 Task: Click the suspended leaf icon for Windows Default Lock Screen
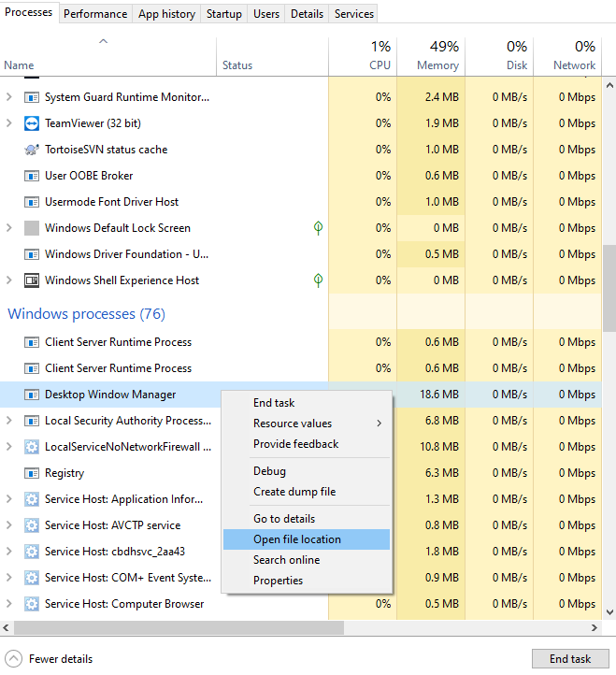318,228
